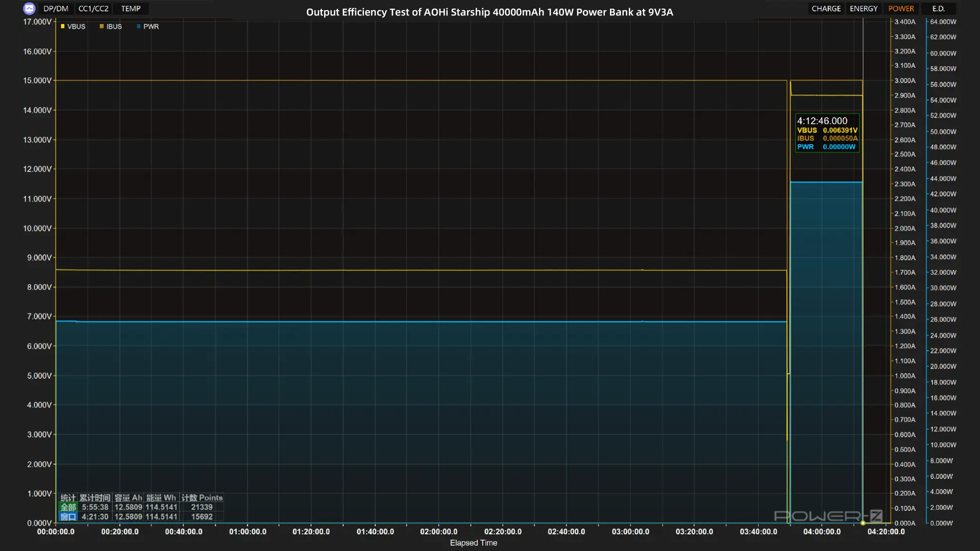The height and width of the screenshot is (551, 980).
Task: Toggle the VBUS legend series
Action: click(73, 27)
